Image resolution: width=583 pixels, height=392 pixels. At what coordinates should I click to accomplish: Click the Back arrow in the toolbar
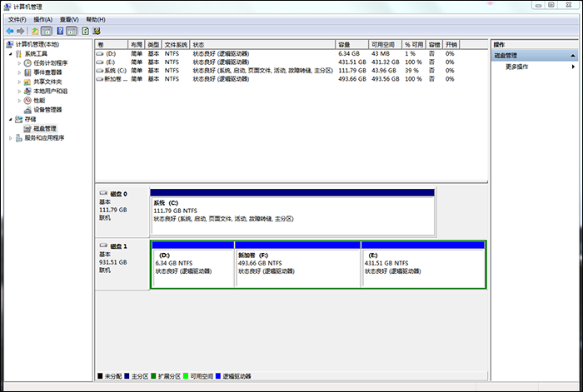click(9, 31)
